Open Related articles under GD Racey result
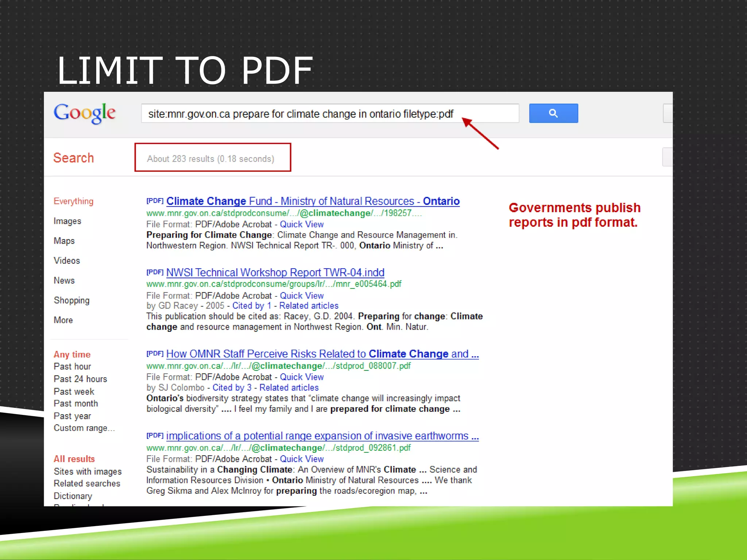The height and width of the screenshot is (560, 747). 309,306
